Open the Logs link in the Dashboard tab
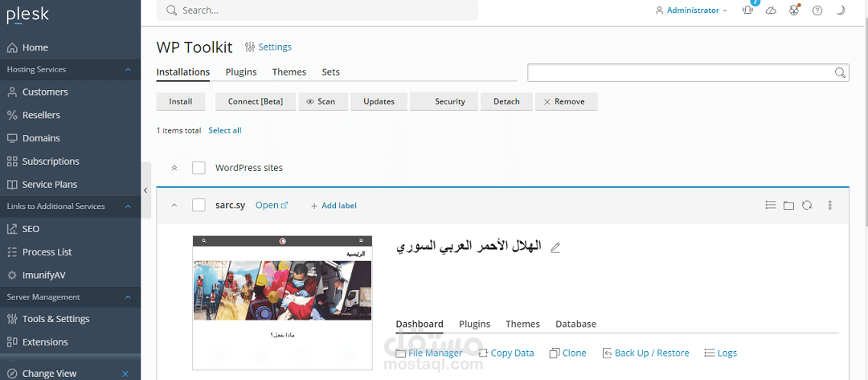 [x=721, y=353]
